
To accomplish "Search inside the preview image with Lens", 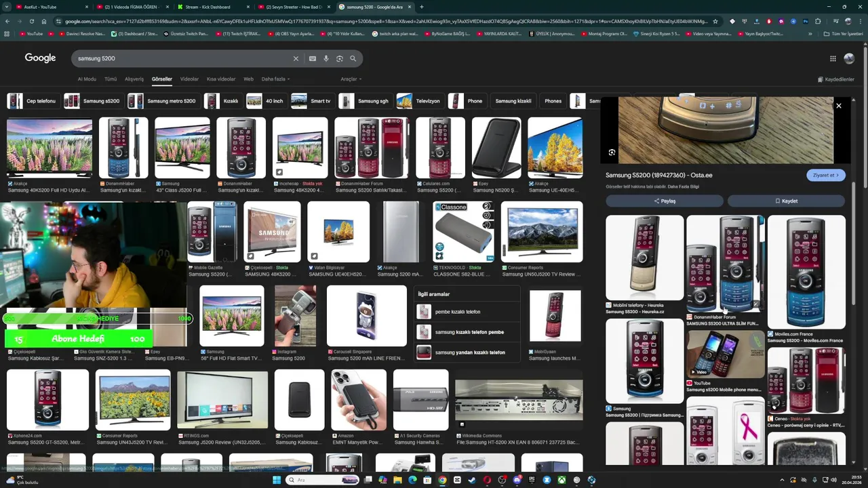I will 612,152.
